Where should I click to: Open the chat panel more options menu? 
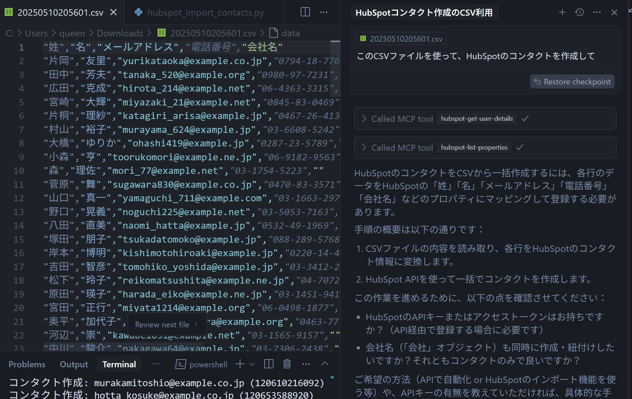pos(597,12)
